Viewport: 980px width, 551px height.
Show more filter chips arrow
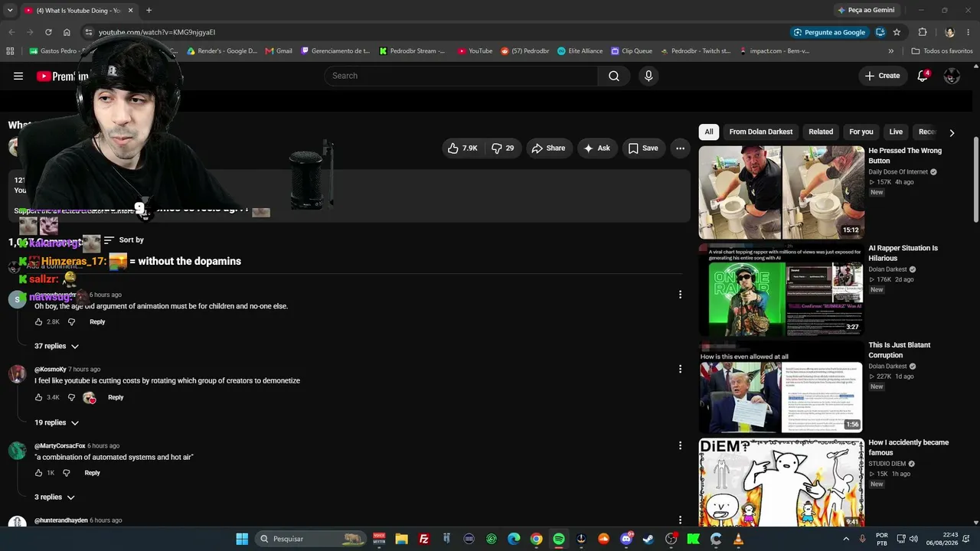click(x=952, y=132)
